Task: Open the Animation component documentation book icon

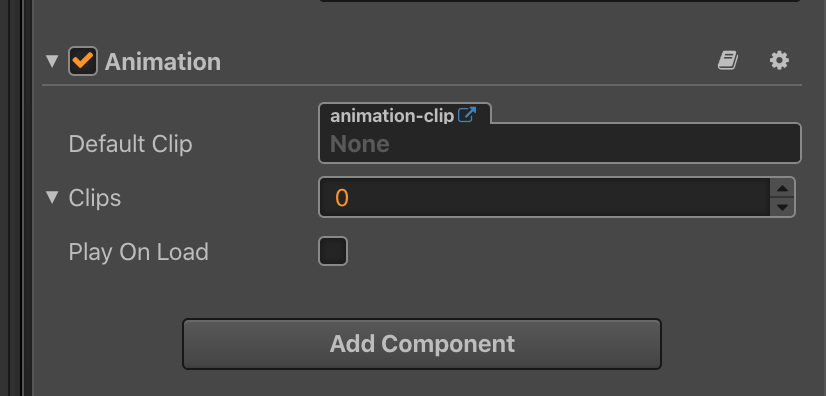Action: click(x=727, y=61)
